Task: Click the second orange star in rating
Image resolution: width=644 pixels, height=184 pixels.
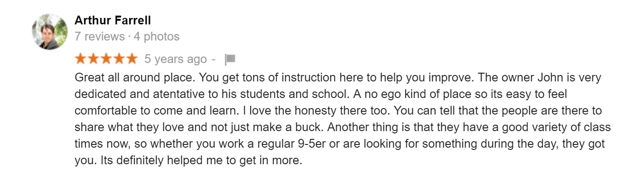Action: pyautogui.click(x=93, y=58)
